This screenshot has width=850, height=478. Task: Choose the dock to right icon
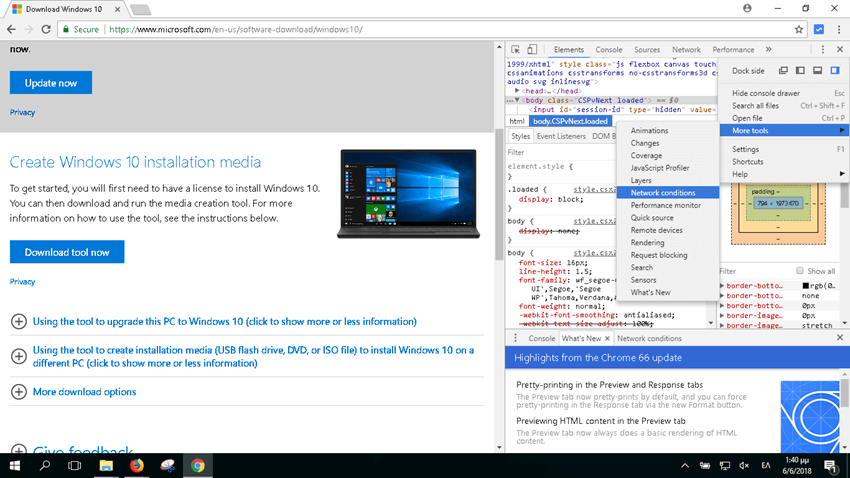point(835,70)
